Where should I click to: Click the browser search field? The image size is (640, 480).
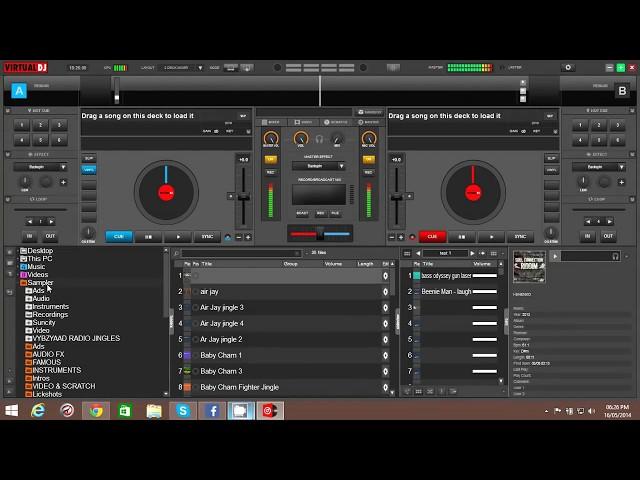[241, 253]
